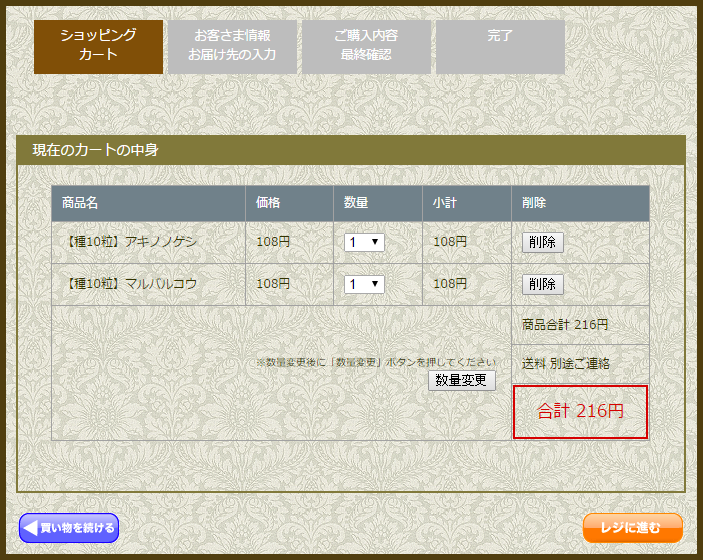703x560 pixels.
Task: Select the ご購入内容 最終確認 step tab
Action: click(x=366, y=47)
